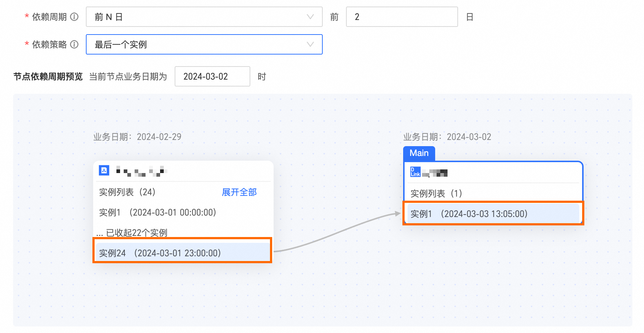
Task: Click the 实例列表 (24) heading
Action: point(127,192)
